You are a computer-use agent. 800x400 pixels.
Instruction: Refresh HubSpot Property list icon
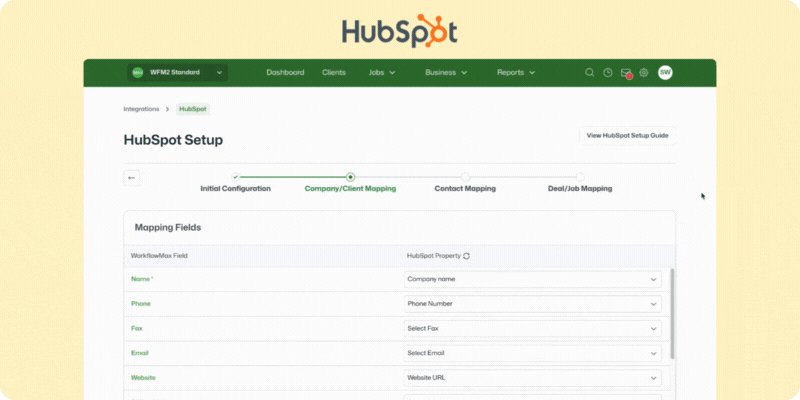[x=466, y=256]
